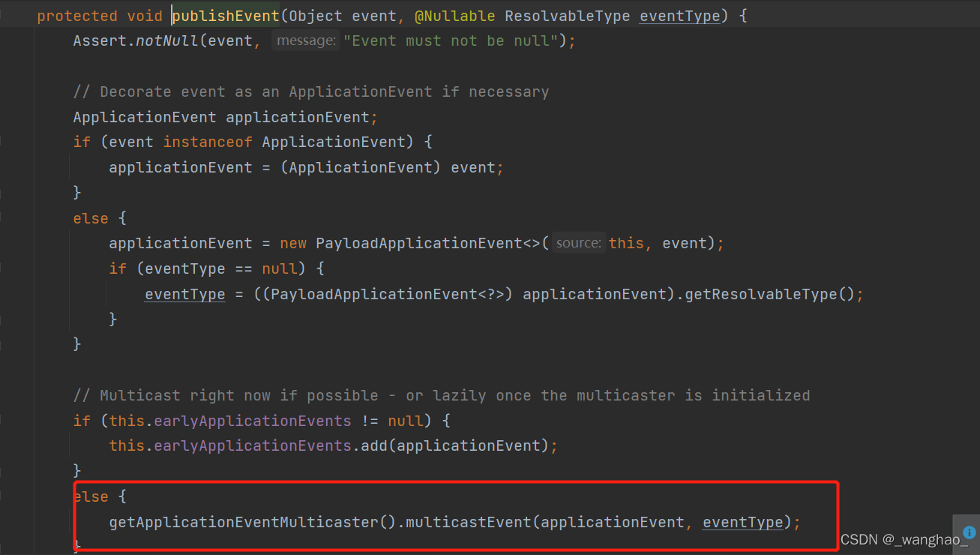Click underlined eventType argument of multicastEvent

click(x=742, y=522)
